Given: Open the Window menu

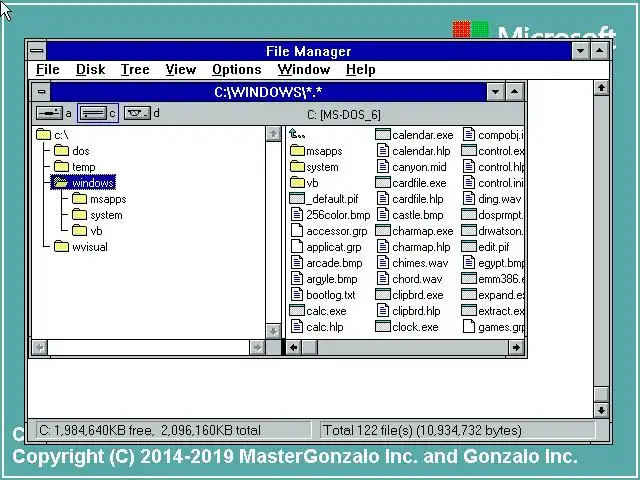Looking at the screenshot, I should pyautogui.click(x=304, y=69).
